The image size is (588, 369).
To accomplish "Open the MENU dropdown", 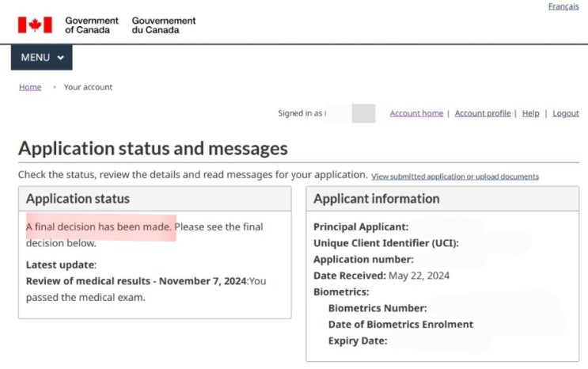I will (41, 57).
